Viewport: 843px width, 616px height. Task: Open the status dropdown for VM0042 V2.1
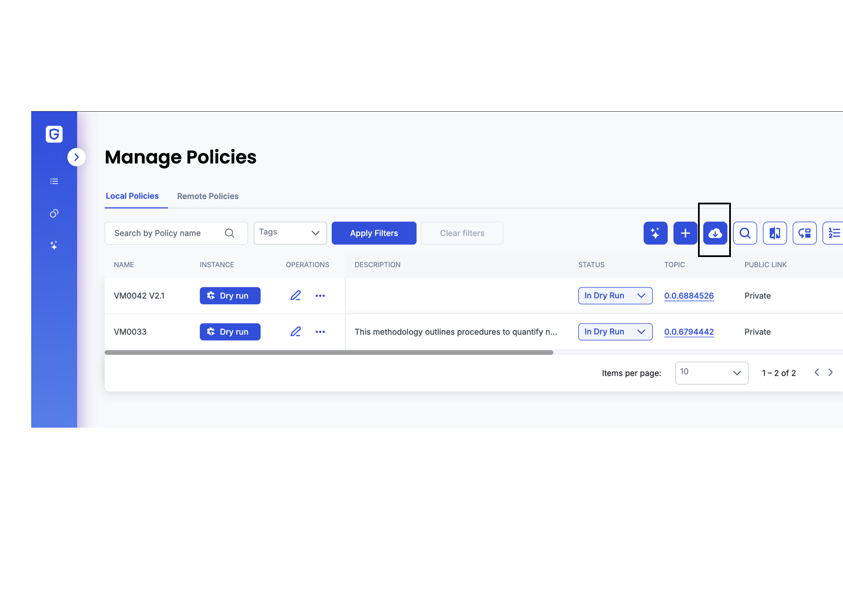point(615,296)
